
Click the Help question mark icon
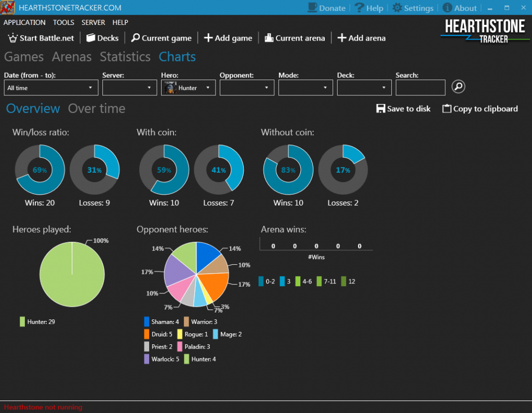pos(360,7)
